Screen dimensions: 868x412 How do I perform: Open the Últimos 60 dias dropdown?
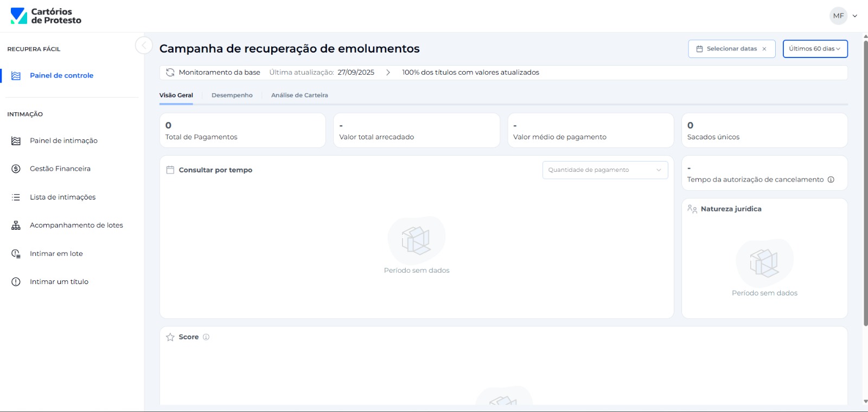coord(814,49)
